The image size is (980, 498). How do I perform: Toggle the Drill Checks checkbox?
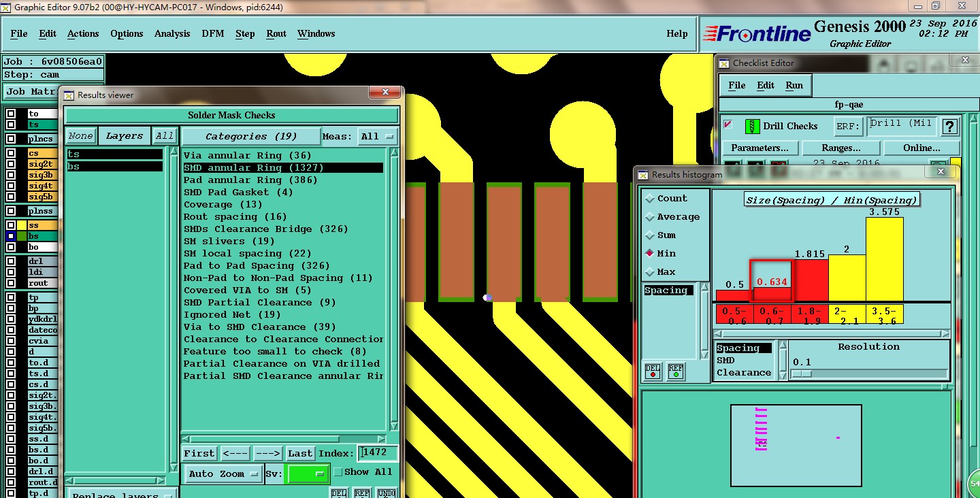pos(728,125)
